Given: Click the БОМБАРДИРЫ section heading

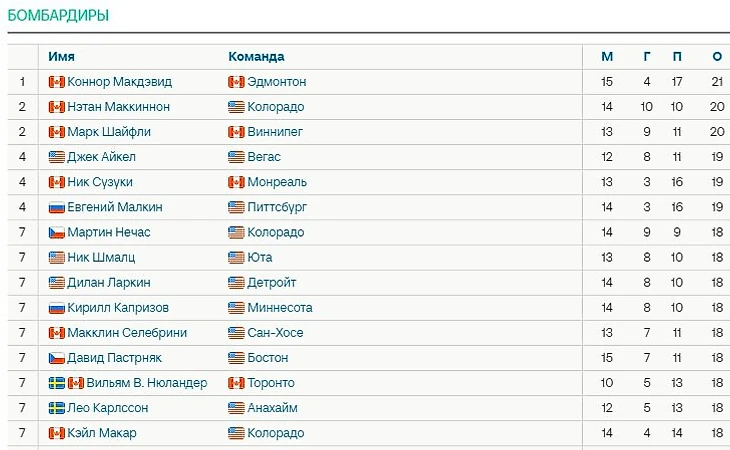Looking at the screenshot, I should coord(59,15).
